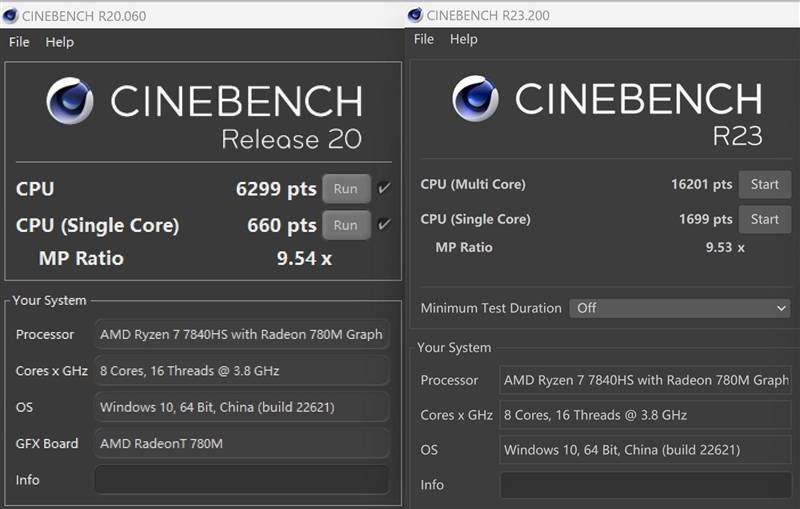Click the Processor field in Cinebench R23
Screen dimensions: 800x509
point(645,380)
